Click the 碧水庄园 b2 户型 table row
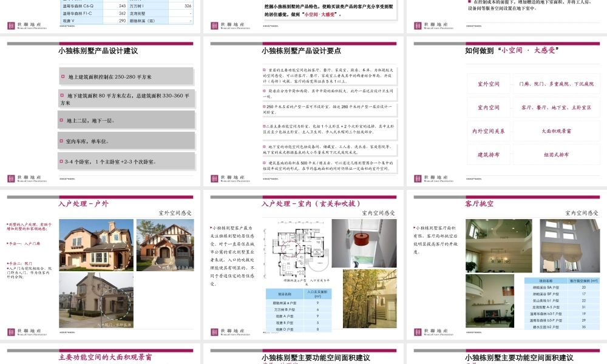607x364 pixels. coord(561,327)
